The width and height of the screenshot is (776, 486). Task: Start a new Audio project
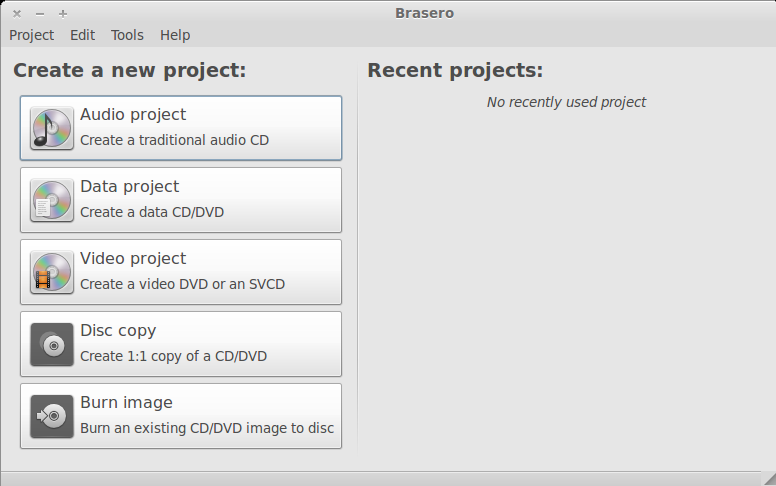181,128
